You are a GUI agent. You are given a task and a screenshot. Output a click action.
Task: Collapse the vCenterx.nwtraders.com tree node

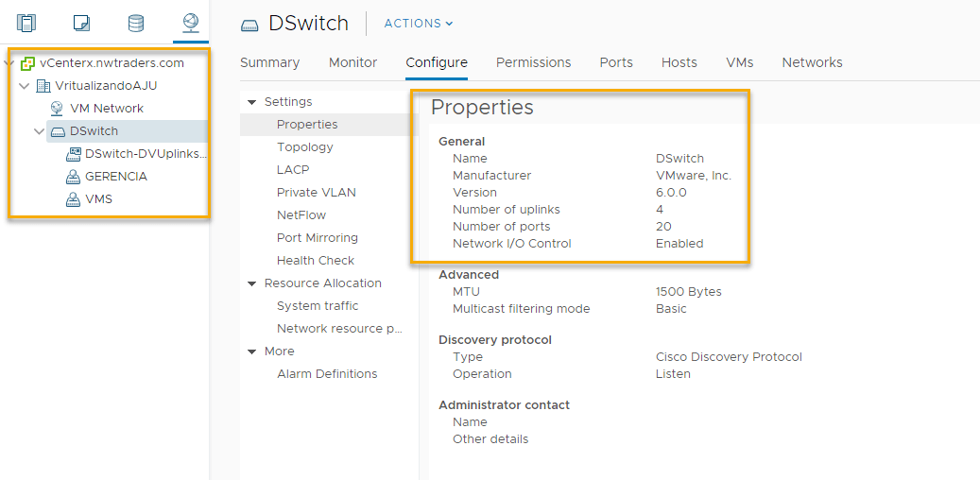[x=9, y=63]
